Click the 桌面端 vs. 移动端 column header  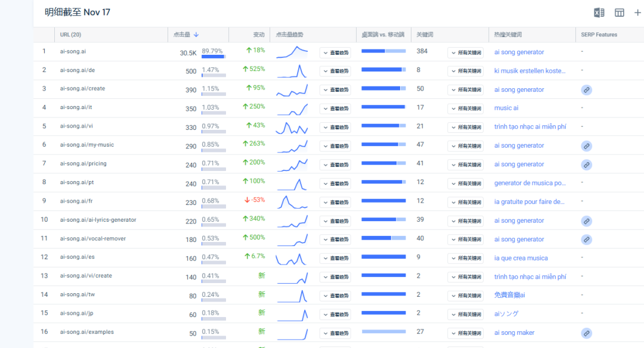click(383, 35)
